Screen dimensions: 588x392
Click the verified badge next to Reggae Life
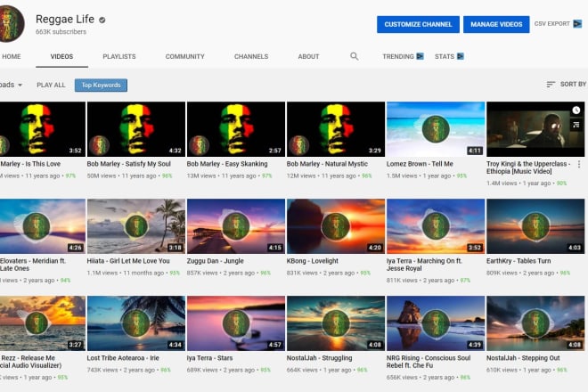[102, 19]
